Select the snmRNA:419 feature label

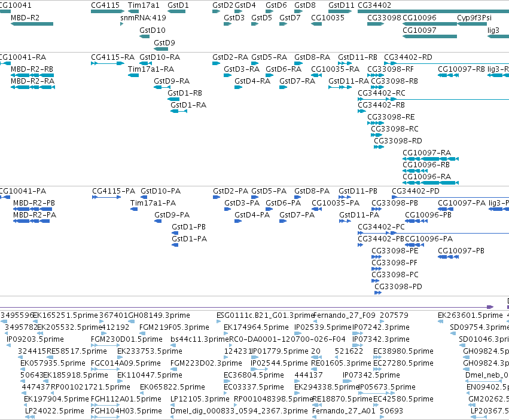click(x=143, y=18)
